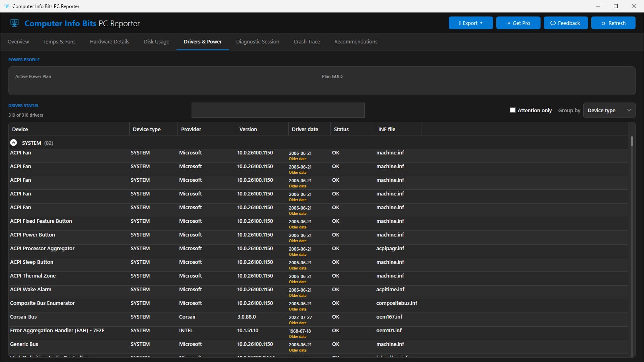Click the oem101.inf file cell
The width and height of the screenshot is (644, 362).
[x=389, y=331]
